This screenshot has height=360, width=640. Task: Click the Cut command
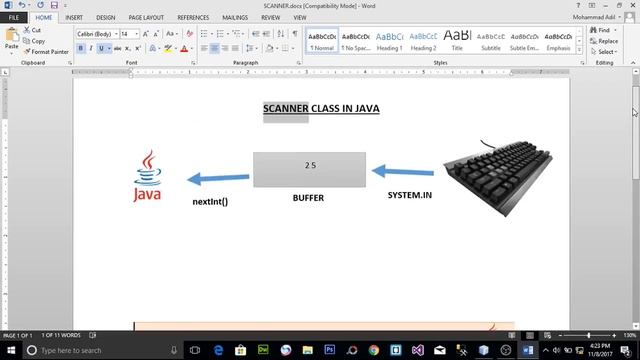pos(32,30)
